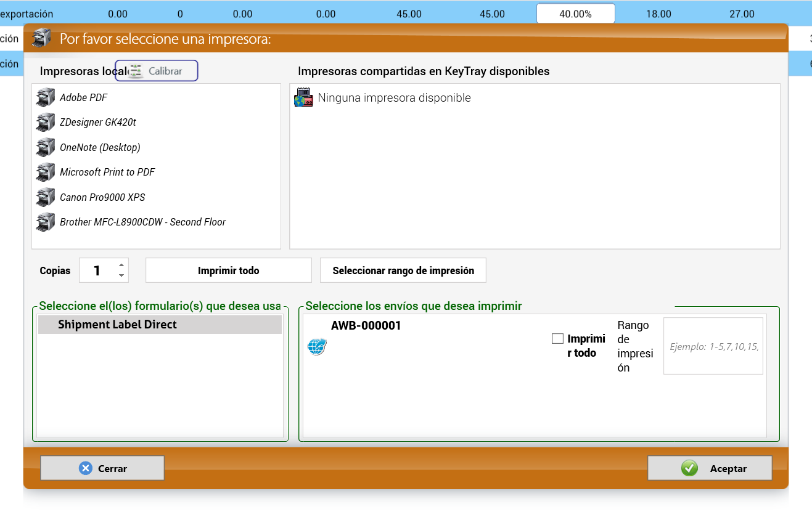Increase the Copias count with the up arrow
Viewport: 812px width, 512px height.
tap(121, 265)
